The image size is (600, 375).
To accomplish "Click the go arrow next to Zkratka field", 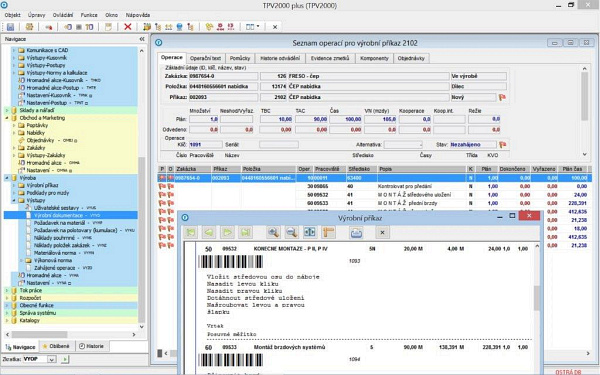I will pyautogui.click(x=65, y=359).
